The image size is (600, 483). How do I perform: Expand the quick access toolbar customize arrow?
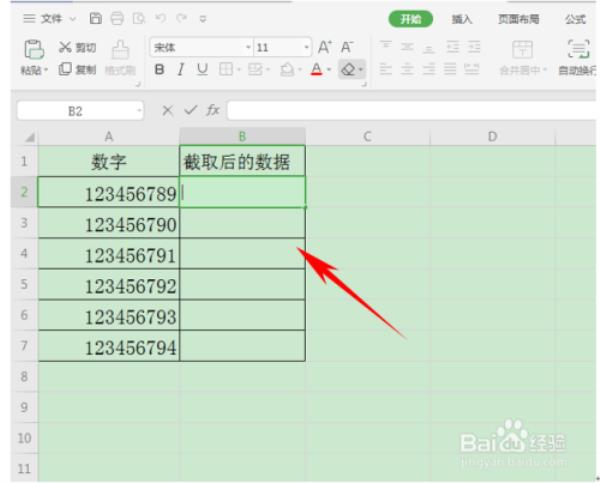203,18
